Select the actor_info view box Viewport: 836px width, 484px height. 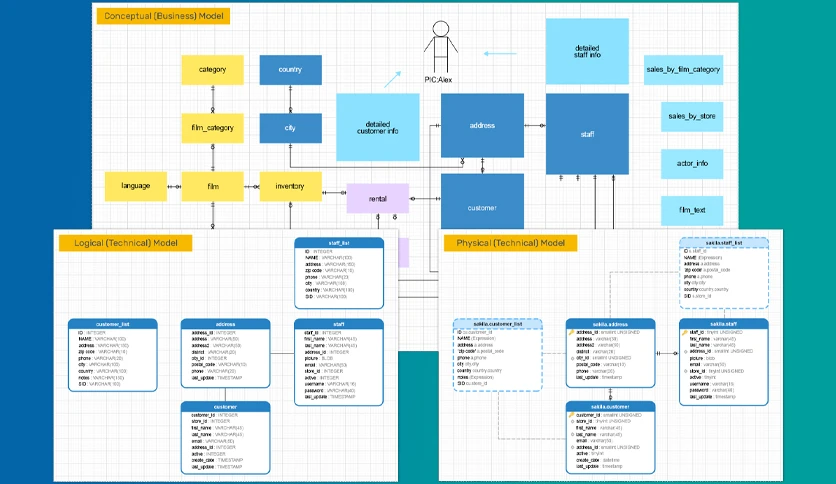pyautogui.click(x=692, y=164)
